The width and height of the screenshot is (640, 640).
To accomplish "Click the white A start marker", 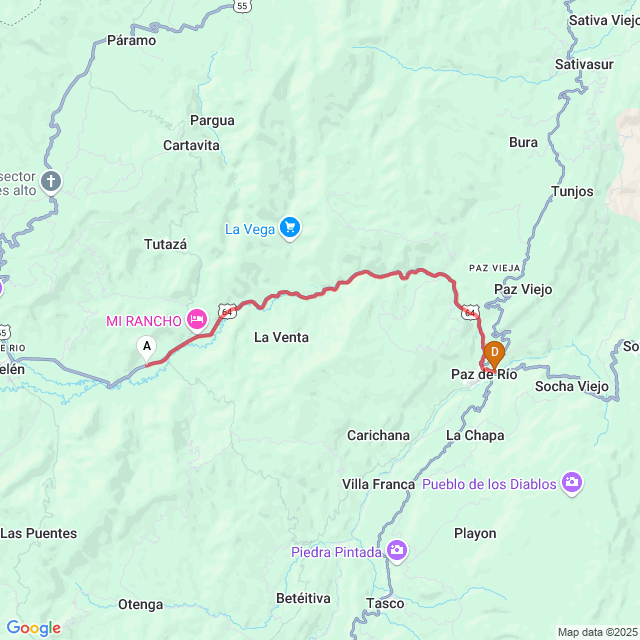I will [147, 348].
